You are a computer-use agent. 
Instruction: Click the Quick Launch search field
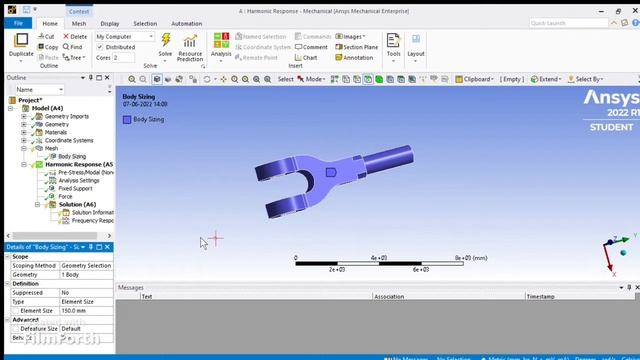coord(568,23)
